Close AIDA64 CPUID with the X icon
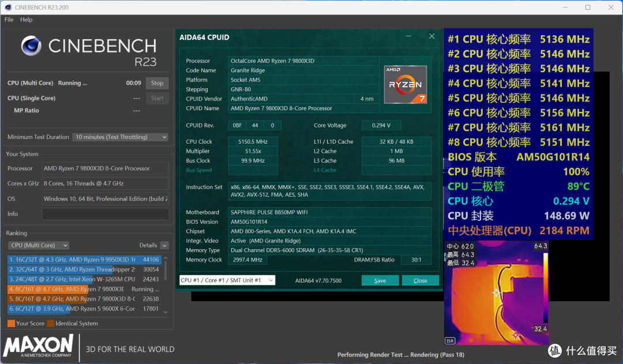Screen dimensions: 623x364 [x=432, y=36]
